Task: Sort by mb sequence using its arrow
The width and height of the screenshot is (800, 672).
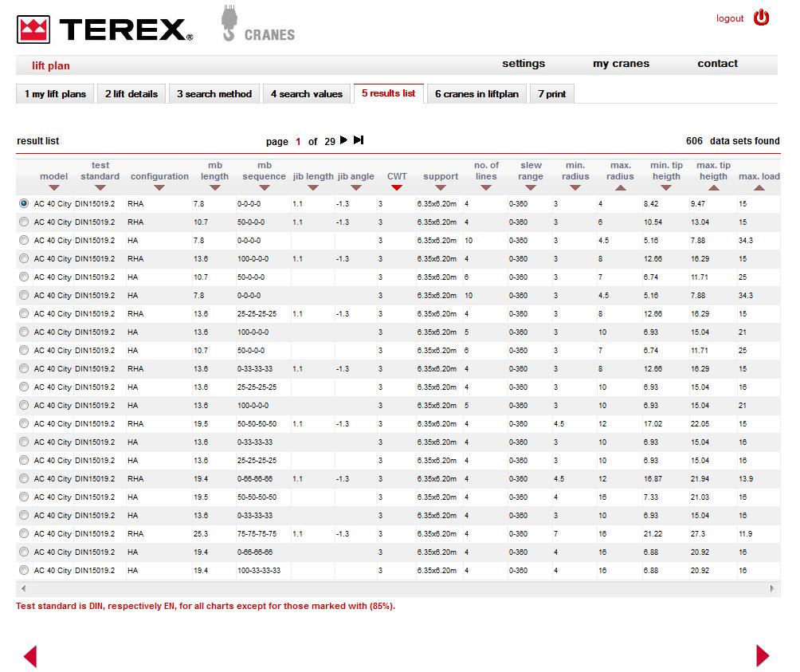Action: (x=265, y=188)
